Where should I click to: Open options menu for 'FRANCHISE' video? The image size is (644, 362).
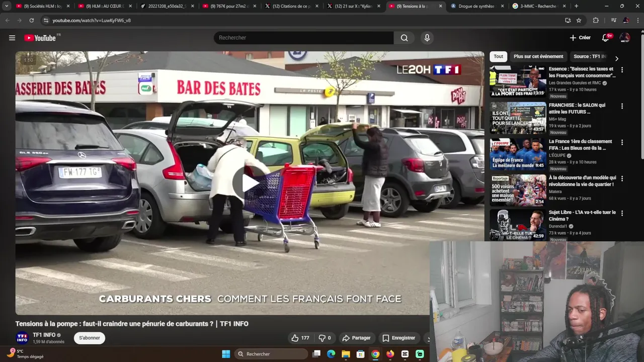click(622, 106)
